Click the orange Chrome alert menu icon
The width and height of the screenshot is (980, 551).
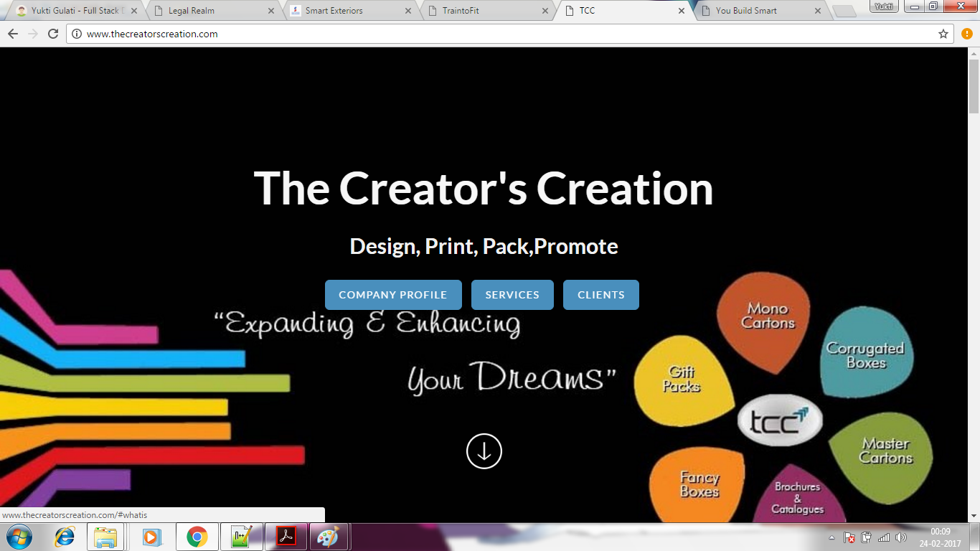(x=966, y=34)
